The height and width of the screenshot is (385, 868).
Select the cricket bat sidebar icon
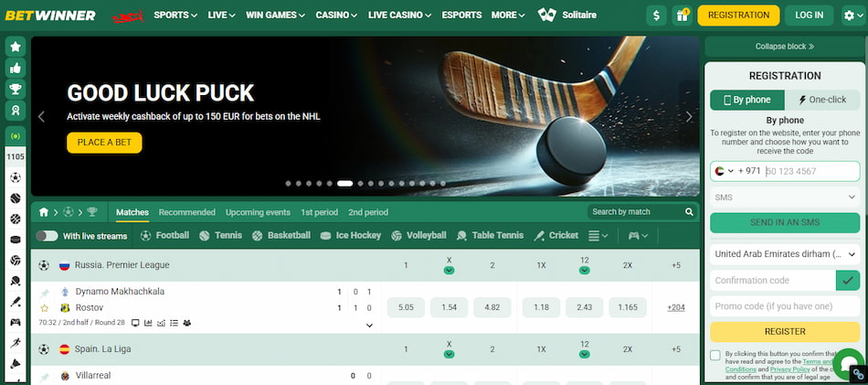(x=16, y=302)
